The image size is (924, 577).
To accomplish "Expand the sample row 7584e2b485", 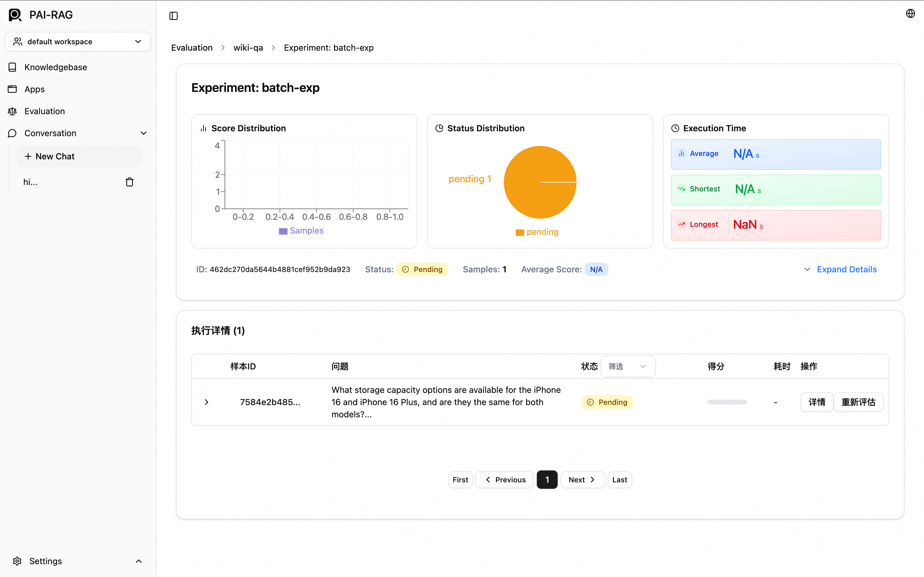I will pos(207,402).
